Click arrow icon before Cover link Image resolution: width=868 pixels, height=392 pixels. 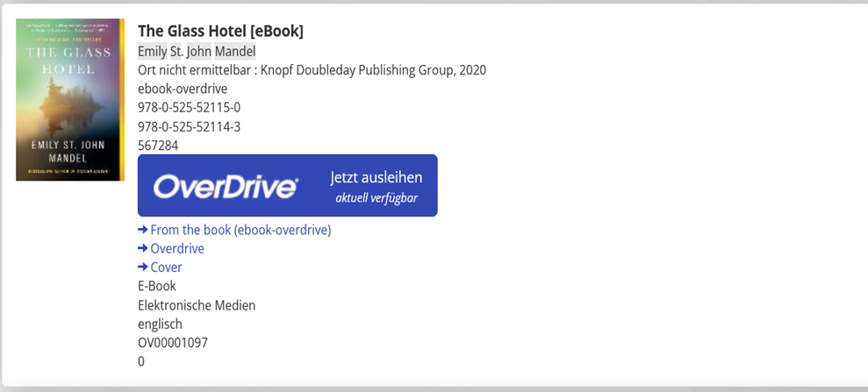(143, 267)
